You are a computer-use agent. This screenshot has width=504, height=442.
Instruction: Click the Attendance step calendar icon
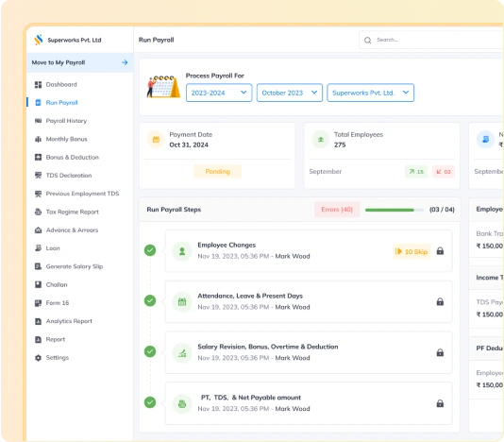pos(182,301)
